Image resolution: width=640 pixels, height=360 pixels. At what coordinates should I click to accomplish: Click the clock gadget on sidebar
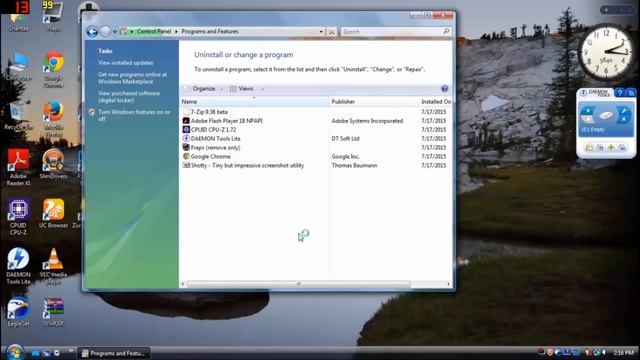click(x=606, y=52)
